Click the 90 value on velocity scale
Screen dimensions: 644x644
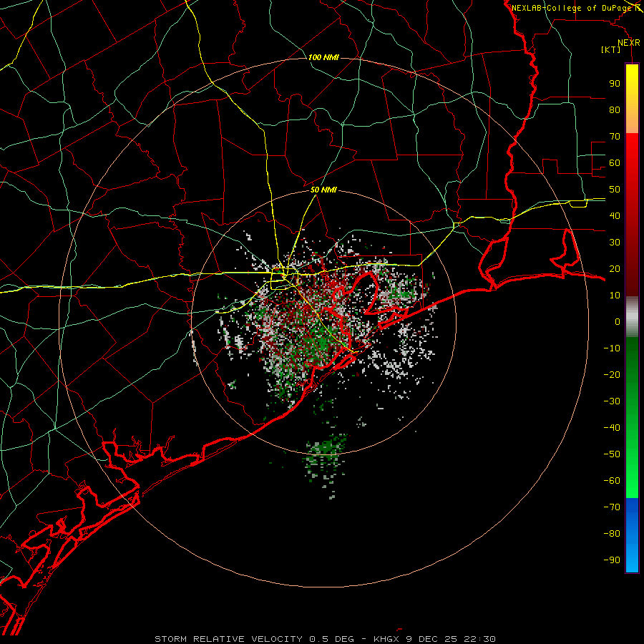tap(615, 84)
